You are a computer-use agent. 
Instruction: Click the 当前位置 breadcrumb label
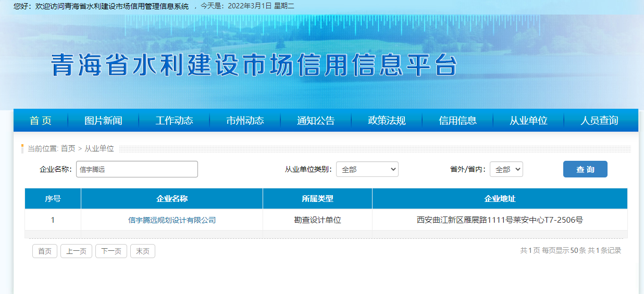coord(43,149)
